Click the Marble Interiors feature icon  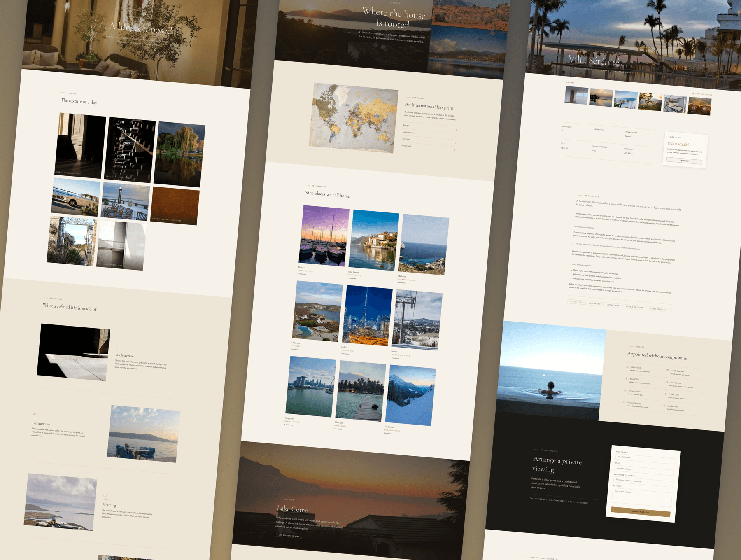[x=668, y=370]
